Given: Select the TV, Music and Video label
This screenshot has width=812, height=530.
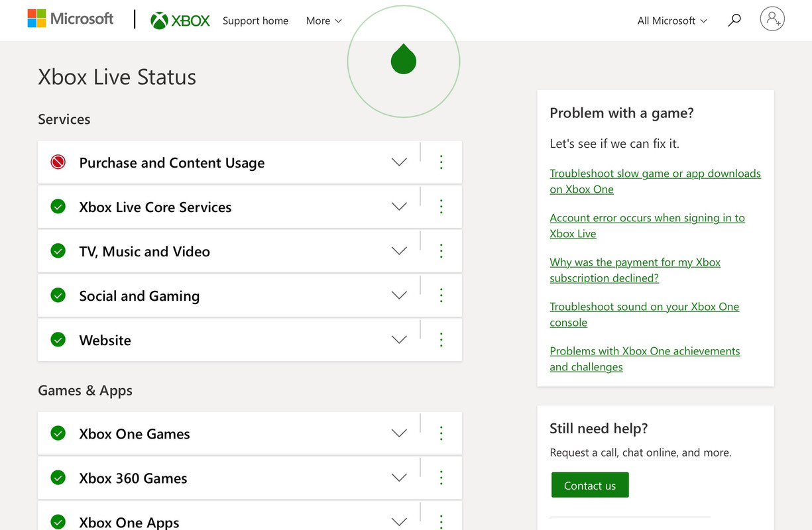Looking at the screenshot, I should (x=145, y=252).
